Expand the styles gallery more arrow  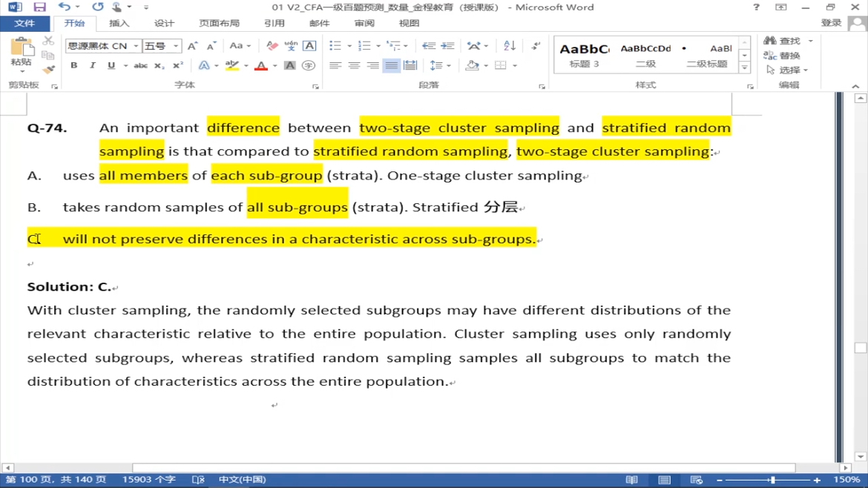745,67
